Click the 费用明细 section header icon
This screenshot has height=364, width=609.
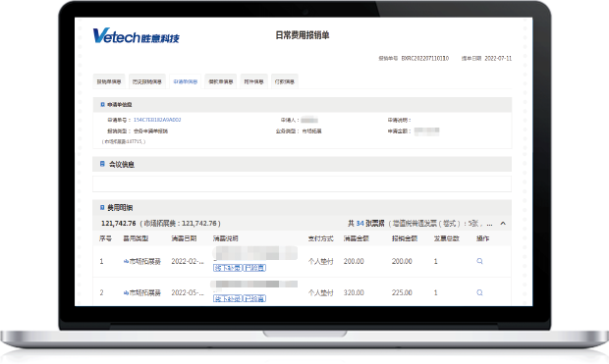102,208
